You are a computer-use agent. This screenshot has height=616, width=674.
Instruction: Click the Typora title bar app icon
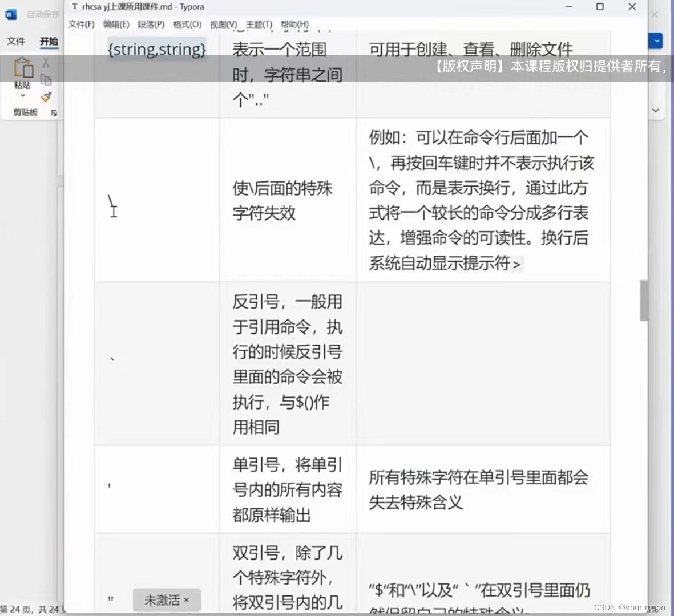click(x=75, y=6)
